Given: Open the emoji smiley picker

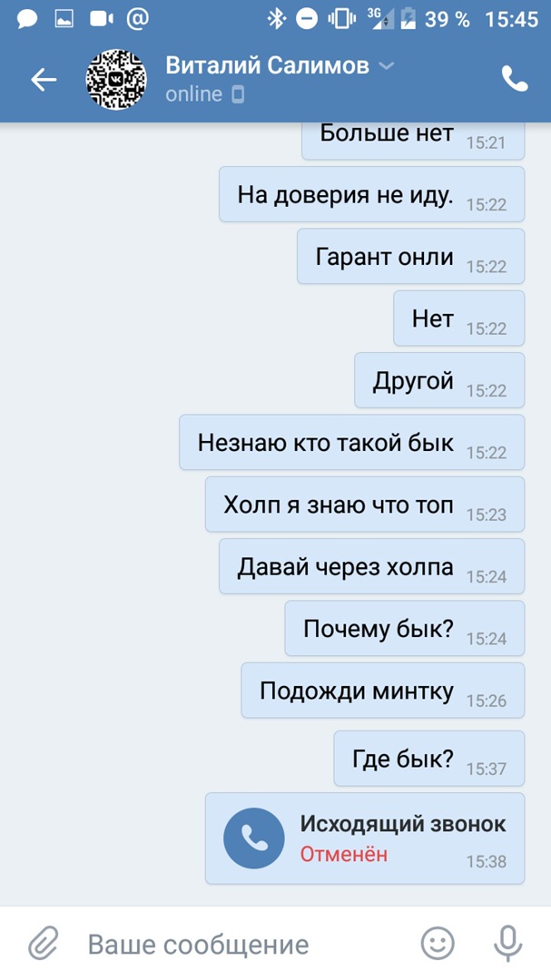Looking at the screenshot, I should pos(438,943).
